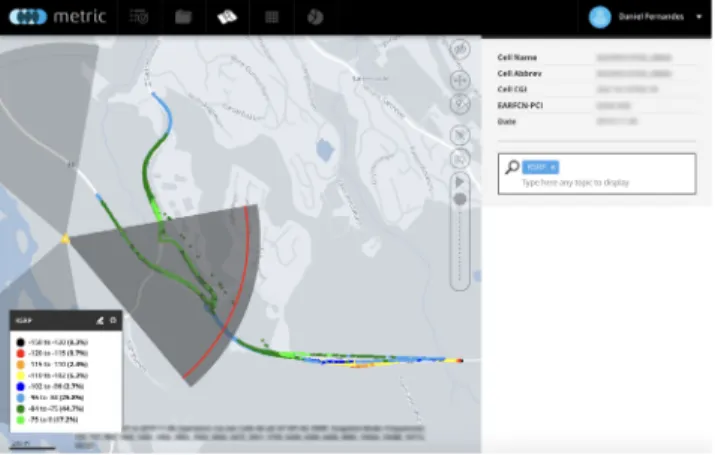This screenshot has width=715, height=455.
Task: Click the Cell CGI label
Action: [512, 89]
